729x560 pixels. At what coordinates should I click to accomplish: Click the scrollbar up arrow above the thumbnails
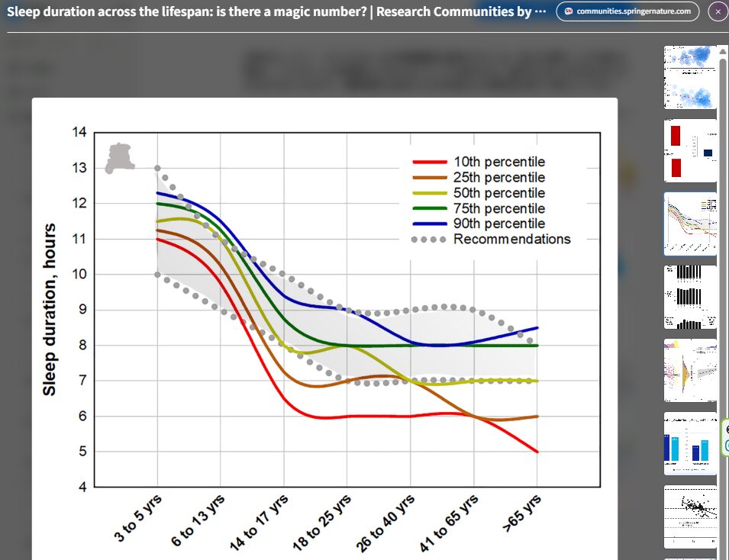point(722,51)
